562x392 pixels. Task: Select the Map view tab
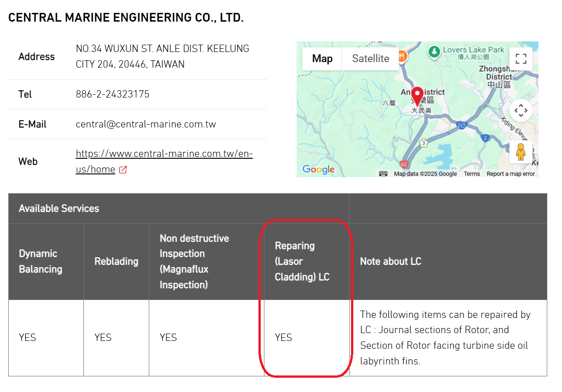[322, 59]
